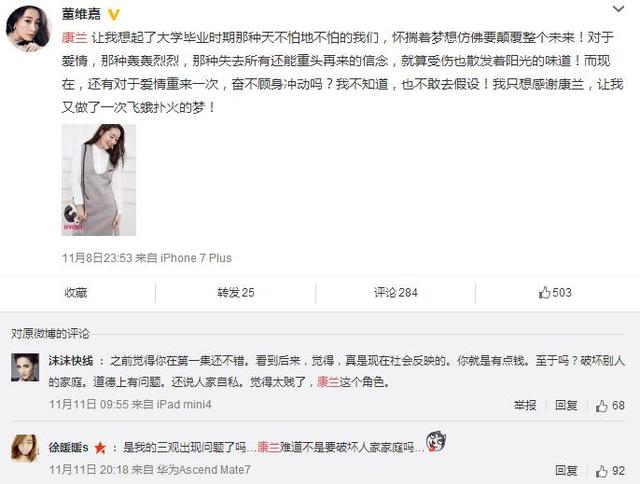Click the yellow verified V badge
This screenshot has height=484, width=640.
click(x=113, y=15)
